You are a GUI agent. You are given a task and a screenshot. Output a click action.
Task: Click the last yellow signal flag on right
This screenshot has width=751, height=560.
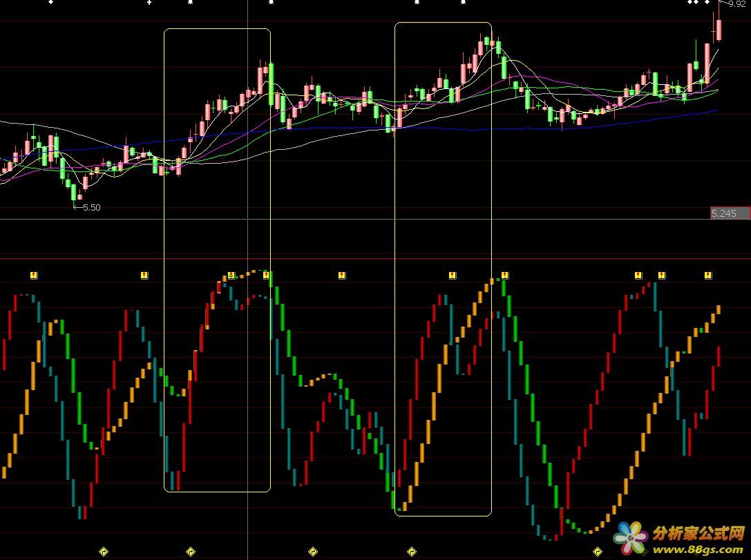[x=708, y=276]
